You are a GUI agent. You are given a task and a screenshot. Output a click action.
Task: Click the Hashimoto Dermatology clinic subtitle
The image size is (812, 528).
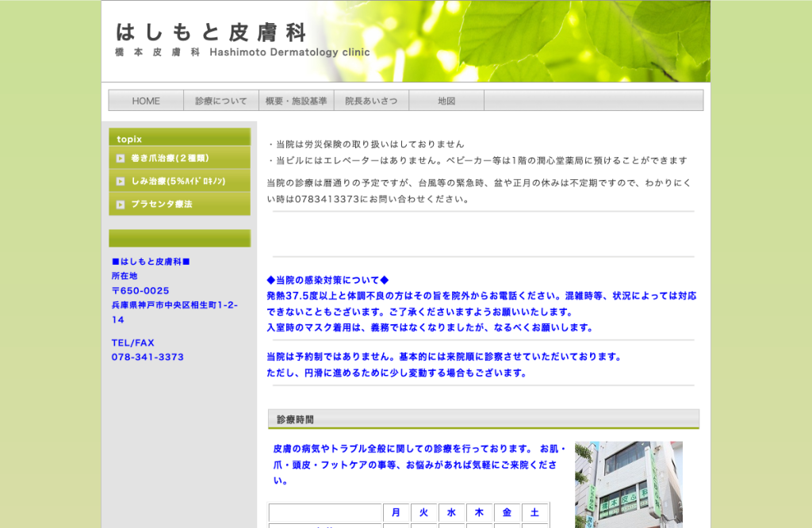(x=289, y=52)
